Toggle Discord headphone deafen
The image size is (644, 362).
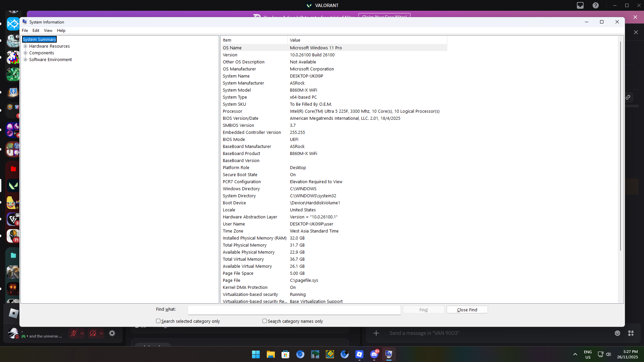click(x=93, y=333)
